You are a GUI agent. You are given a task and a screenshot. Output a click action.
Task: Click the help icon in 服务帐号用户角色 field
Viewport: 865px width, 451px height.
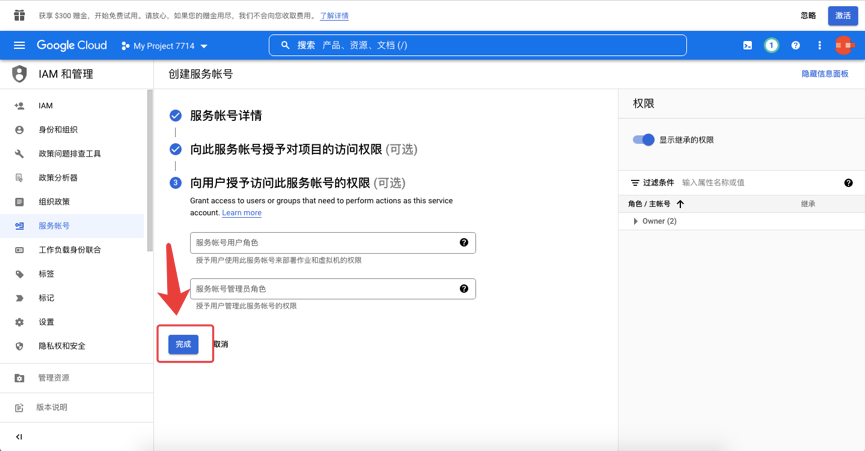pos(464,242)
